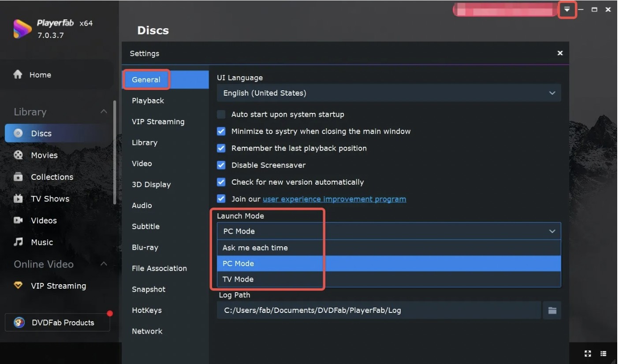This screenshot has width=619, height=364.
Task: Click the VIP Streaming diamond icon
Action: pyautogui.click(x=18, y=286)
